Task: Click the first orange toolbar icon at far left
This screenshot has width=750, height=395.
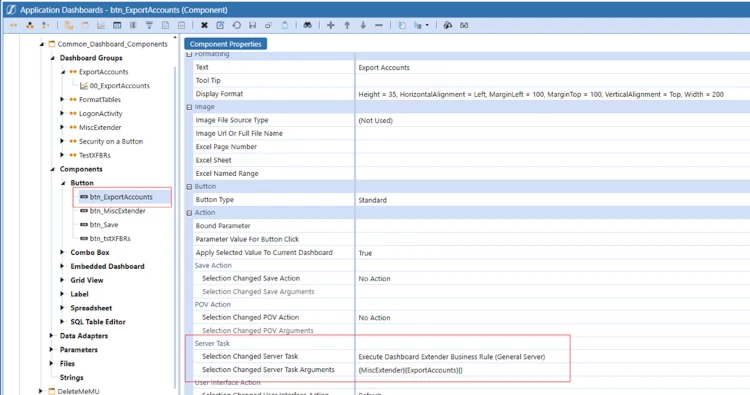Action: [13, 25]
